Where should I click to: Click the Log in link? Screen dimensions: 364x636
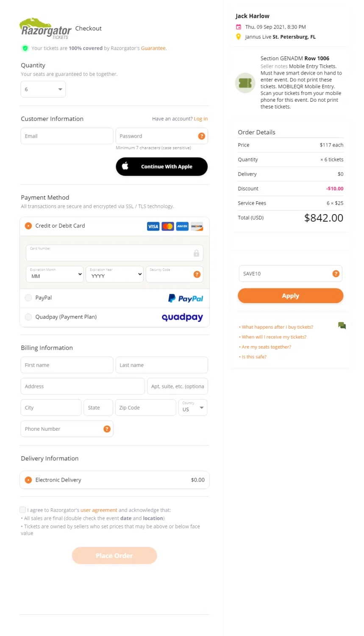[201, 119]
